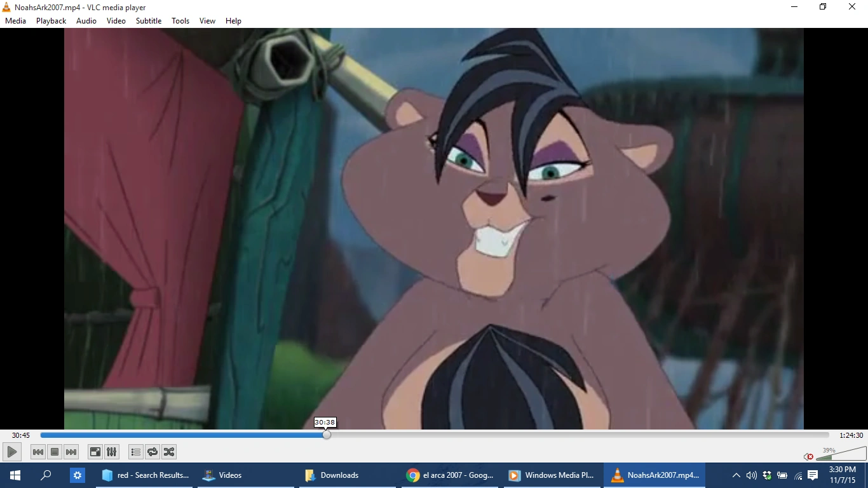868x488 pixels.
Task: Unmute audio via VLC speaker icon
Action: point(808,456)
